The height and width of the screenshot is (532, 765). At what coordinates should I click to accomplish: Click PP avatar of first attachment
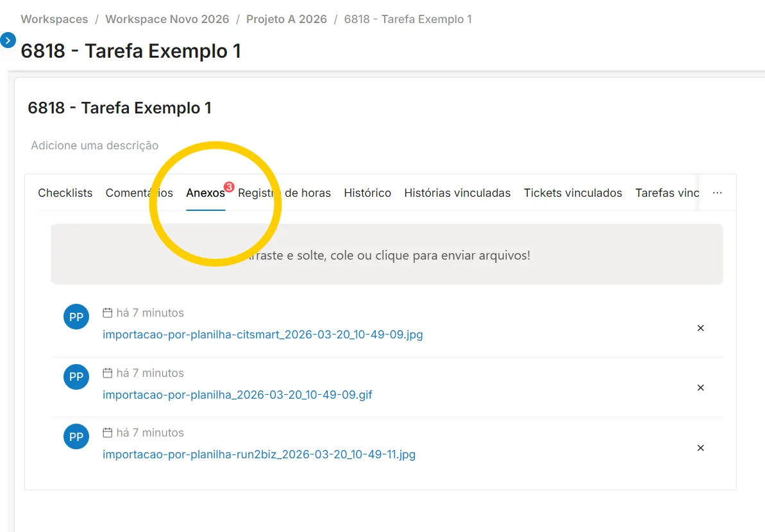click(76, 317)
